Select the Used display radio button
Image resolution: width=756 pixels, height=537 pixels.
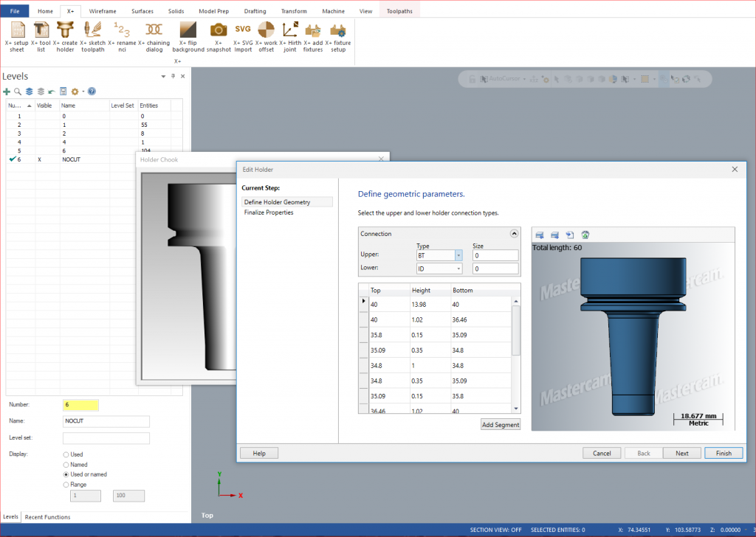67,454
